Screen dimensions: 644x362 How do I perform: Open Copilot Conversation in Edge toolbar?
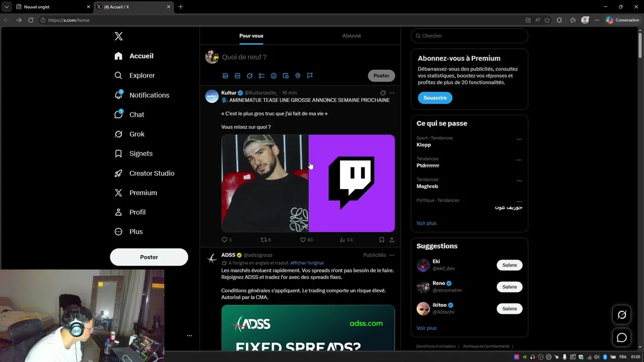click(622, 20)
